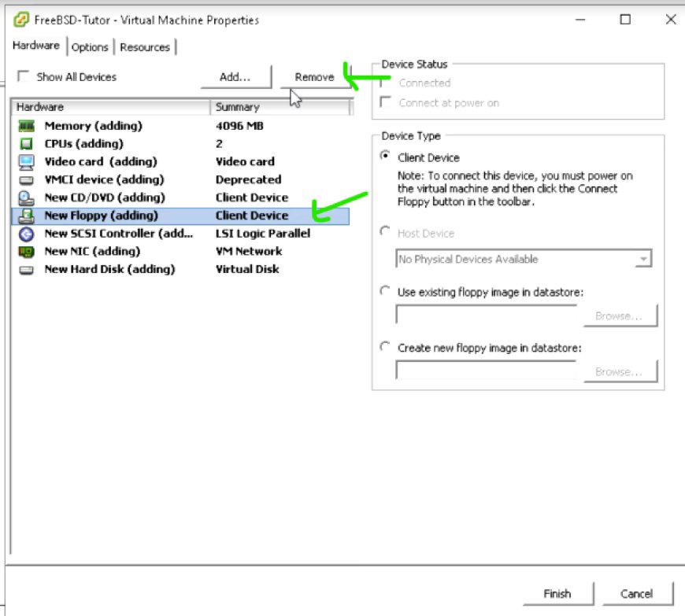Viewport: 685px width, 616px height.
Task: Click the existing floppy image path field
Action: [x=487, y=315]
